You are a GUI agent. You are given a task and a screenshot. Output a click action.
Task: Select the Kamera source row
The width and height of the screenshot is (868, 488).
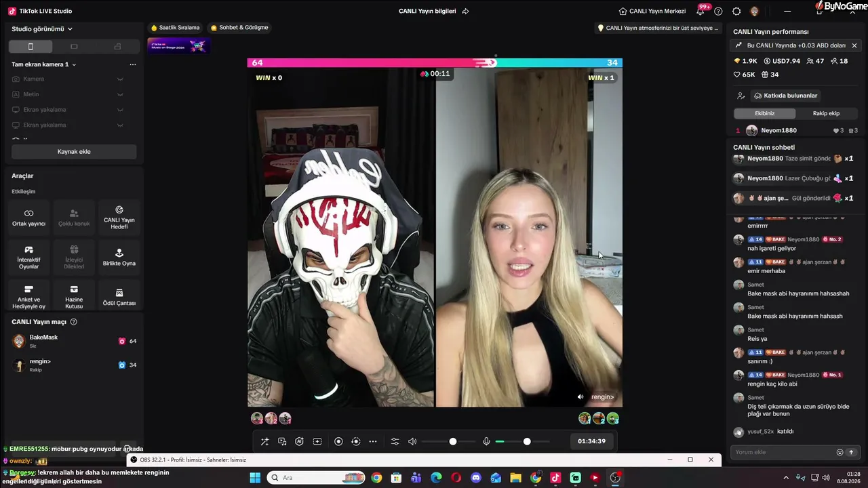point(68,79)
